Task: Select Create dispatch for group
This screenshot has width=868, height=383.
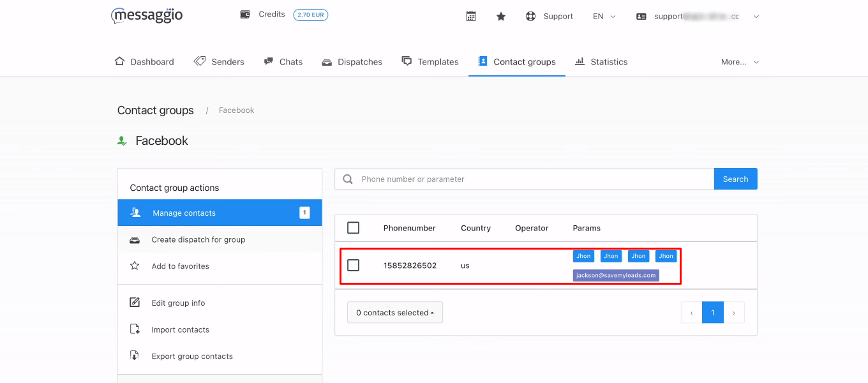Action: click(x=220, y=239)
